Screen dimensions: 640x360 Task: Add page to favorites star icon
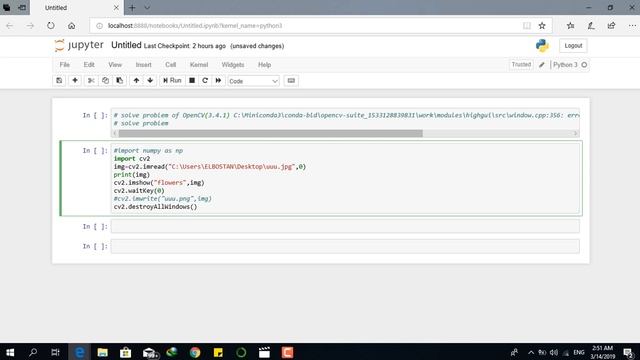pyautogui.click(x=542, y=26)
